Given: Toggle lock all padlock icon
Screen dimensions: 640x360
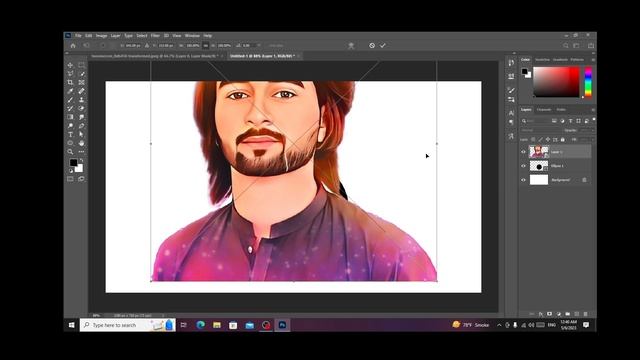Looking at the screenshot, I should [x=562, y=140].
